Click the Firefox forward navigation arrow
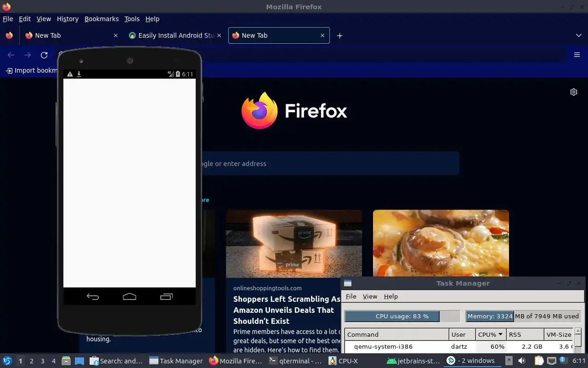The image size is (588, 368). click(x=28, y=55)
